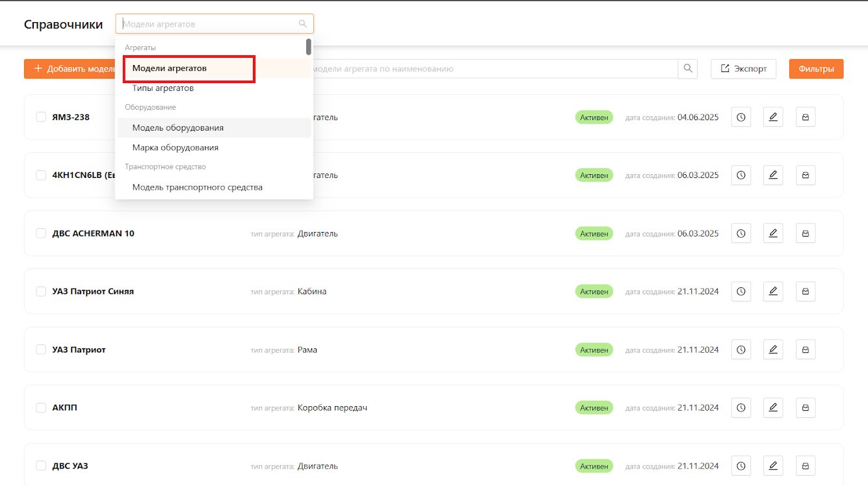The width and height of the screenshot is (868, 486).
Task: Click the magnifier icon inside the Справочники selector
Action: coord(302,24)
